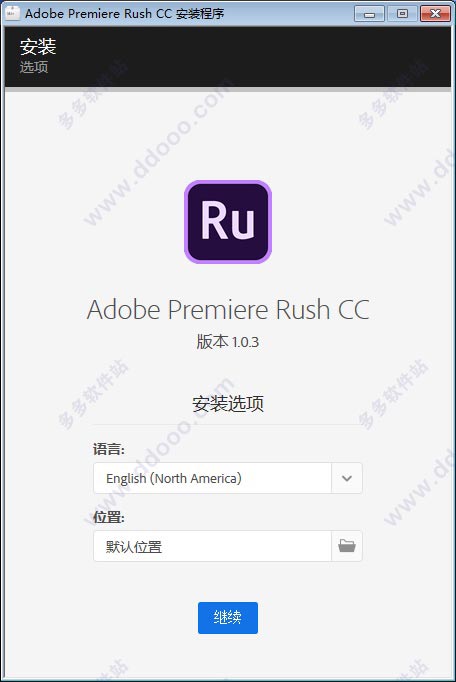Select the 默认位置 location field
Viewport: 456px width, 682px height.
point(212,546)
